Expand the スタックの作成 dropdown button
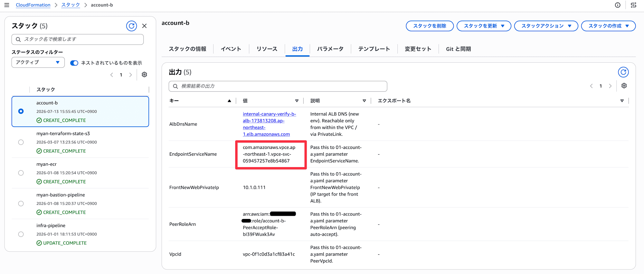The width and height of the screenshot is (644, 274). coord(608,26)
